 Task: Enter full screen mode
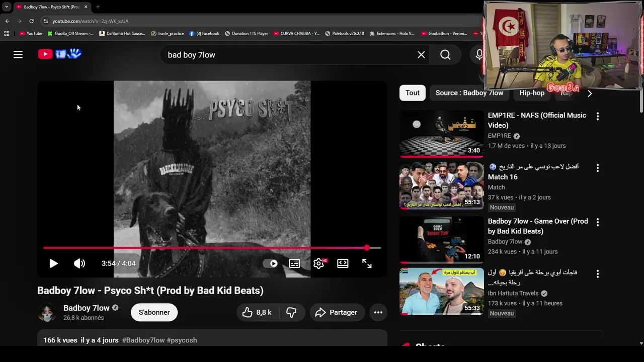(x=367, y=263)
